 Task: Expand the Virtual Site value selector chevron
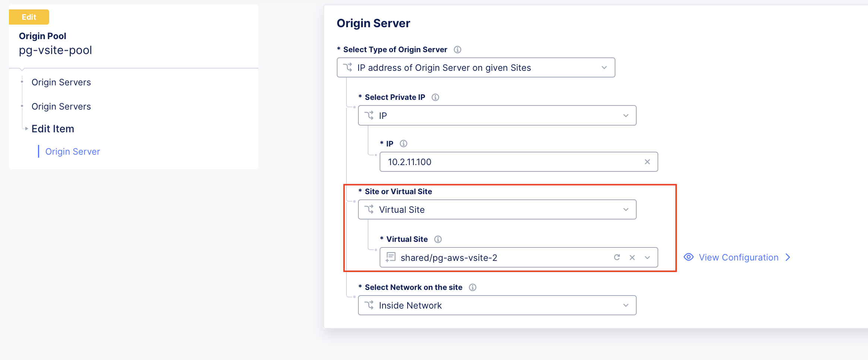pos(647,257)
